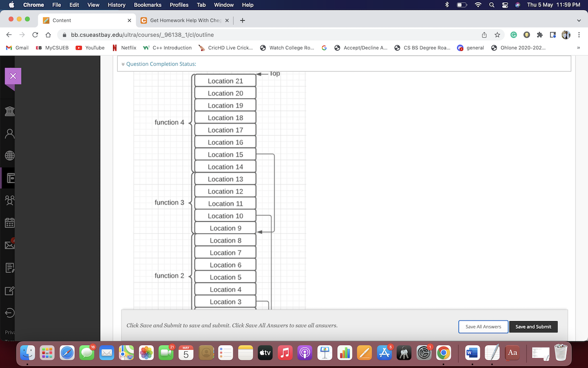Open the MyCSUEB bookmark

coord(52,47)
